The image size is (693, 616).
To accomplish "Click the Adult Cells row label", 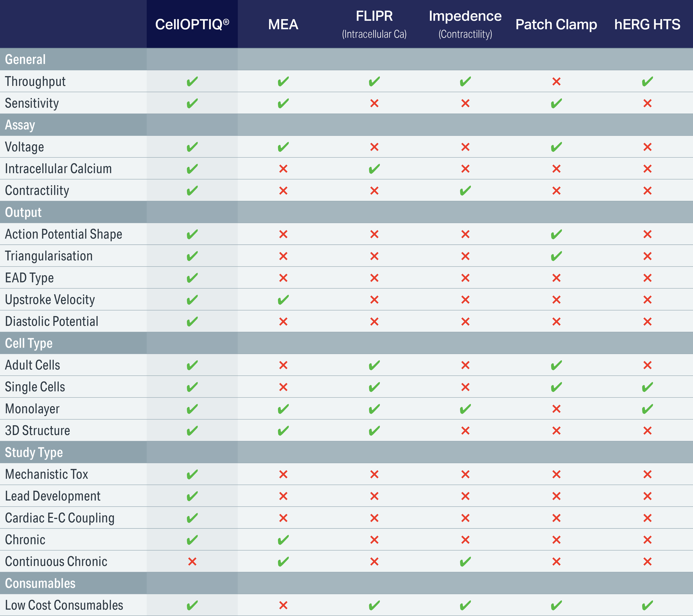I will point(32,365).
